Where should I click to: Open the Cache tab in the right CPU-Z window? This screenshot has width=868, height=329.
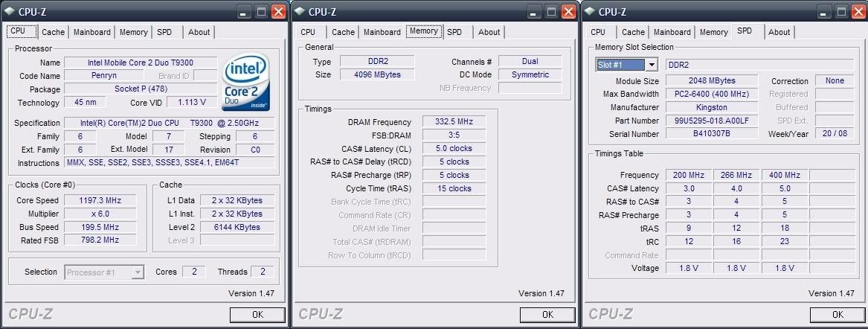(633, 32)
